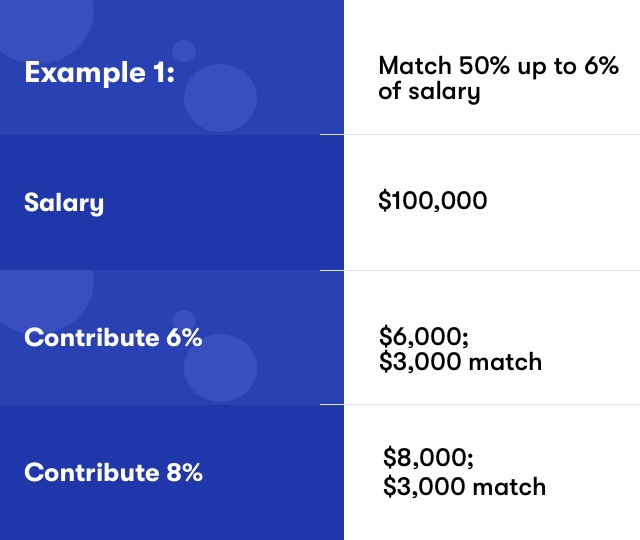Screen dimensions: 640x540
Task: Select the $8,000; contribution amount
Action: point(428,457)
